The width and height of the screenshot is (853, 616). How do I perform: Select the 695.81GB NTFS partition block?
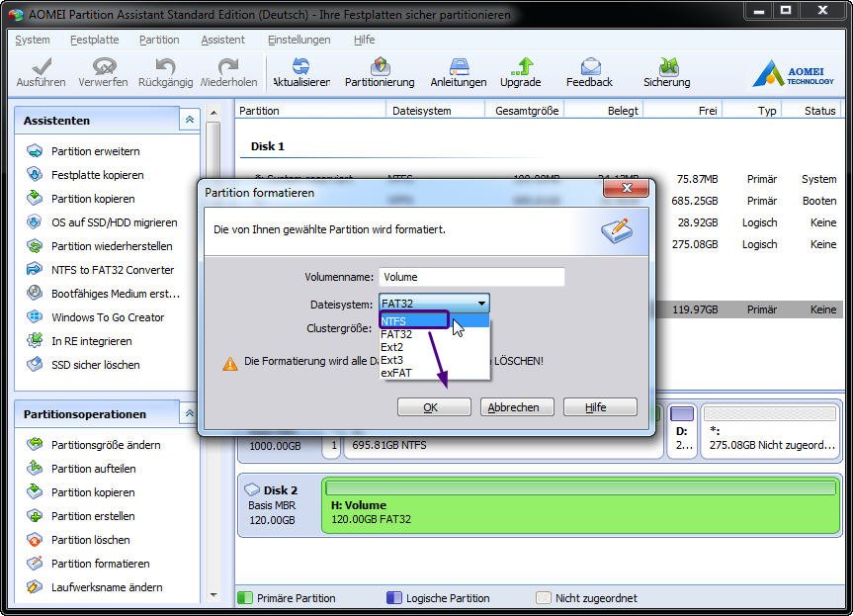(x=503, y=445)
